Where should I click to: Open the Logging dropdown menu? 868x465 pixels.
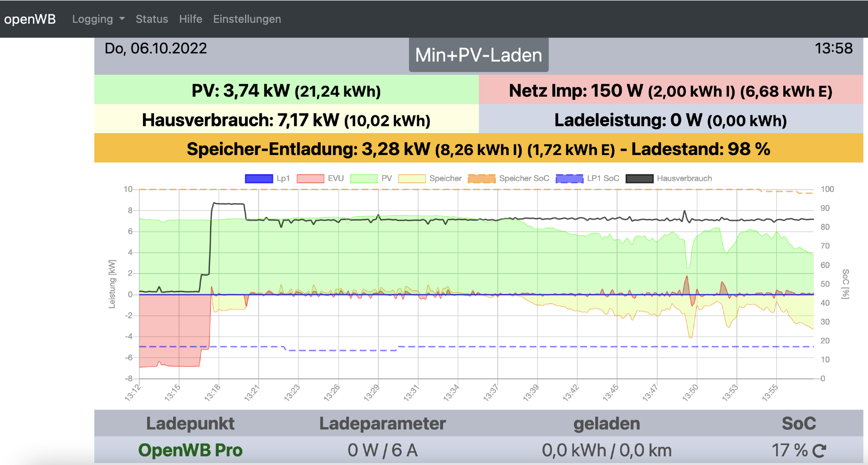coord(92,19)
